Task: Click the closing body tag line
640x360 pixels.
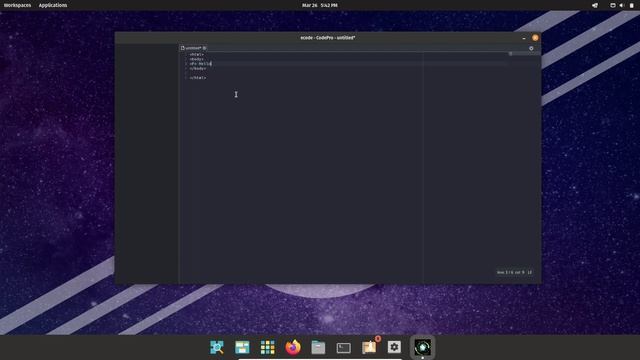Action: [x=198, y=69]
